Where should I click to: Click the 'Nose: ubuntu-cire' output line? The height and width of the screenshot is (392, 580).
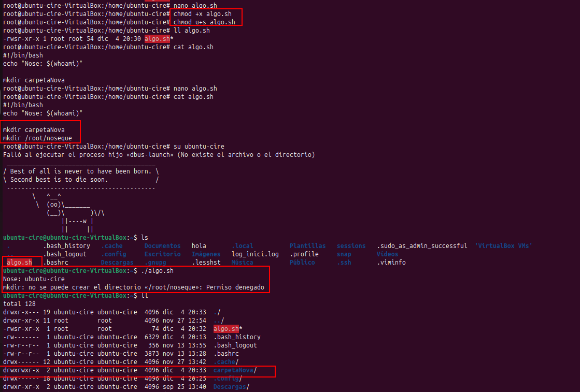pos(34,279)
